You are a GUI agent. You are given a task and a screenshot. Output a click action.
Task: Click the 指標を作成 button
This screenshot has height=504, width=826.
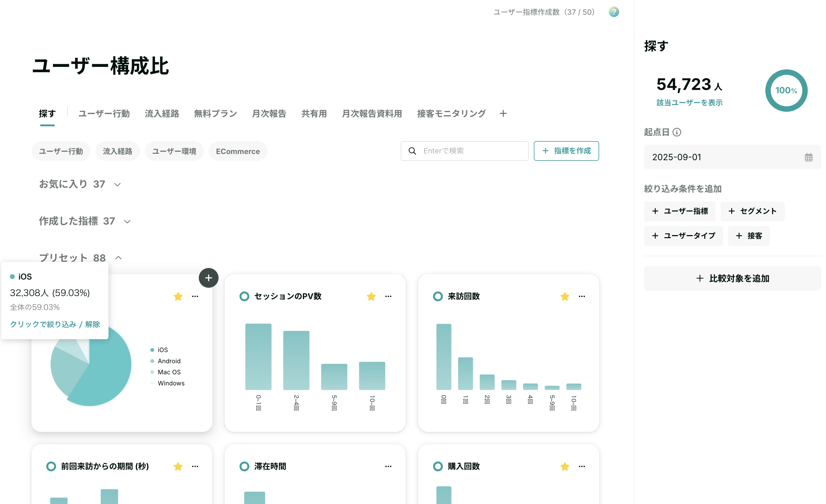[x=566, y=151]
